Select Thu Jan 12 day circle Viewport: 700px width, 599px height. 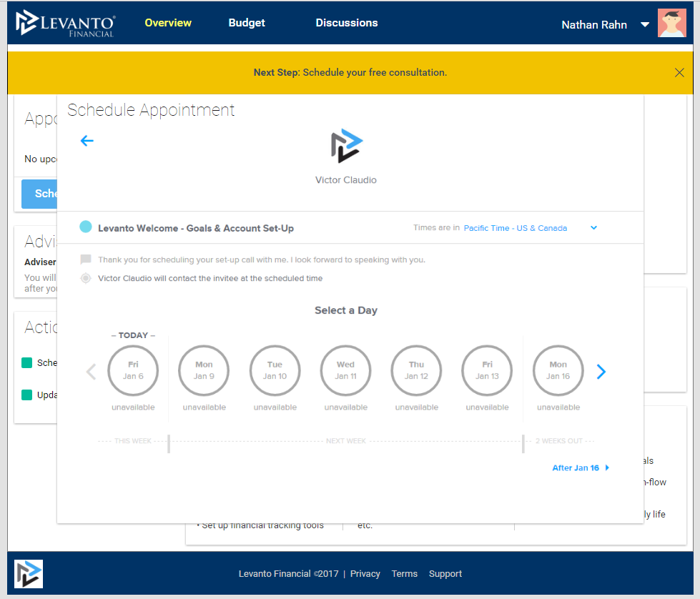click(x=417, y=370)
